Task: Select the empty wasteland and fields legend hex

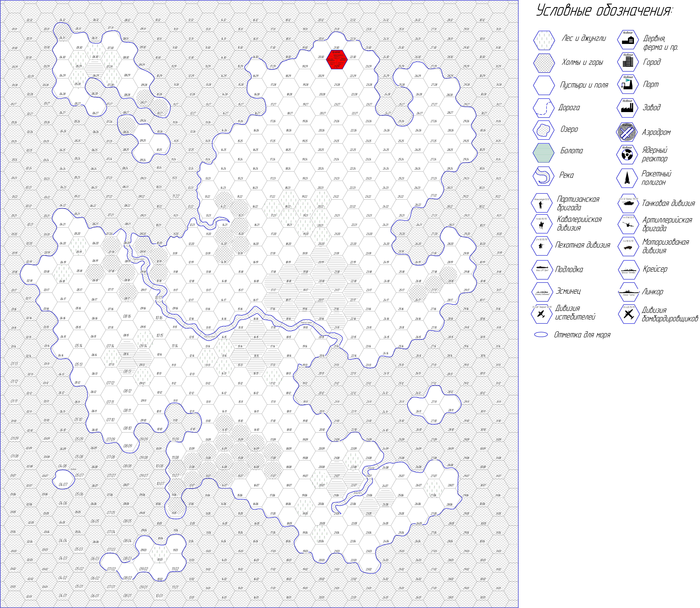Action: point(544,86)
